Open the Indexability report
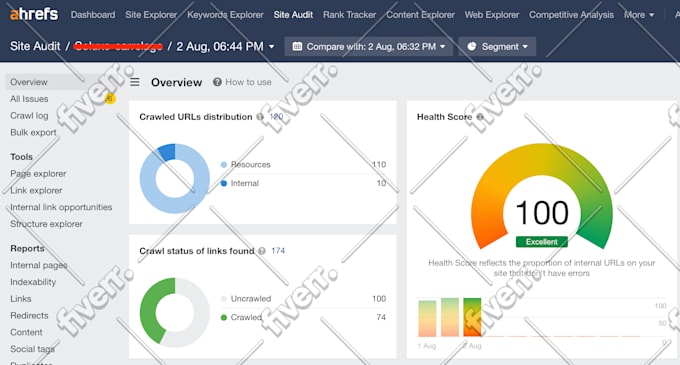680x365 pixels. (x=33, y=282)
